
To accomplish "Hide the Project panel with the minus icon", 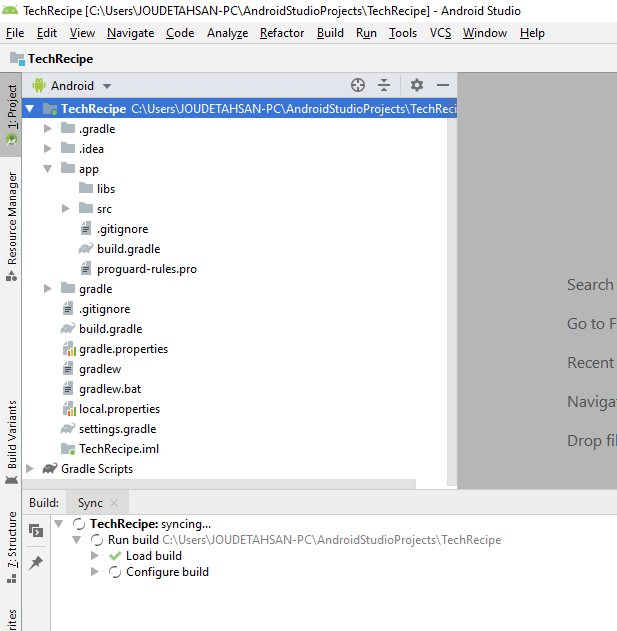I will click(443, 85).
